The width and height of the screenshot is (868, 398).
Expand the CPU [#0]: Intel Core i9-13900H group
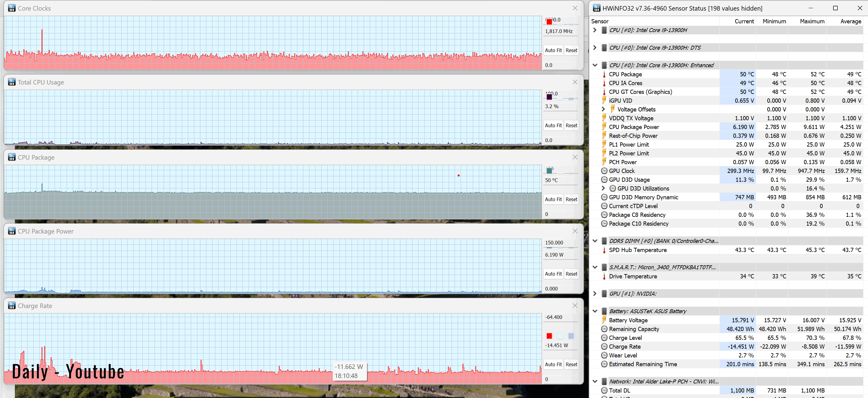595,30
